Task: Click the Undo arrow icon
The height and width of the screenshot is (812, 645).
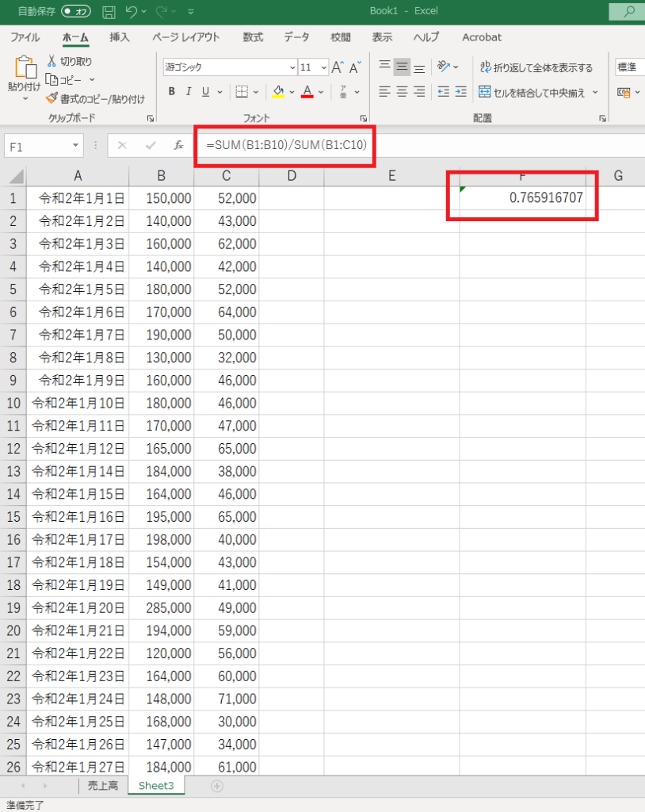Action: [x=132, y=11]
